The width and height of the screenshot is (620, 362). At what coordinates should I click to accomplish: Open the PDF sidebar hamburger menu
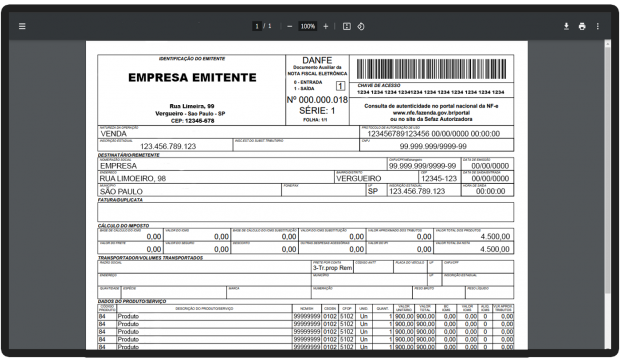[22, 26]
